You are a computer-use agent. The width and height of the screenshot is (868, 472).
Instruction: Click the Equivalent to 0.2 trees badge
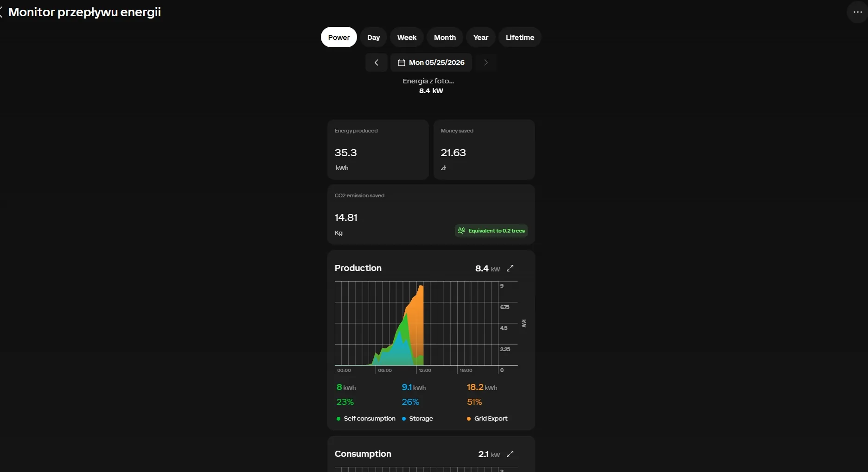tap(491, 231)
